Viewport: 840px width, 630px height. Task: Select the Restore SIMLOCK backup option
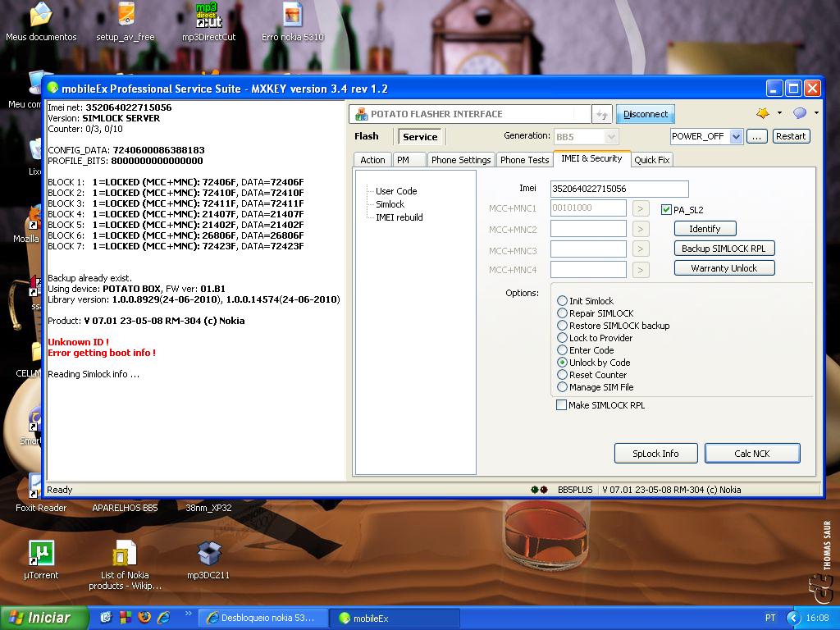[x=562, y=325]
